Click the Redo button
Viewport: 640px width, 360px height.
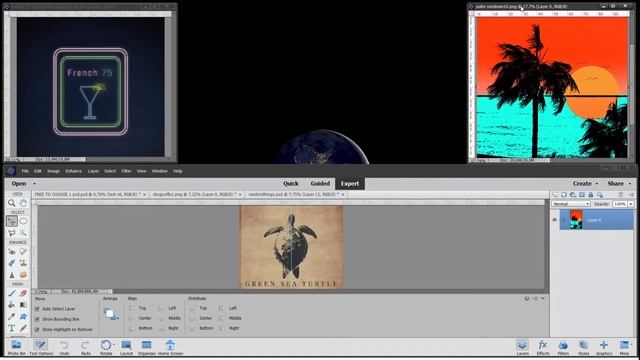[x=85, y=348]
